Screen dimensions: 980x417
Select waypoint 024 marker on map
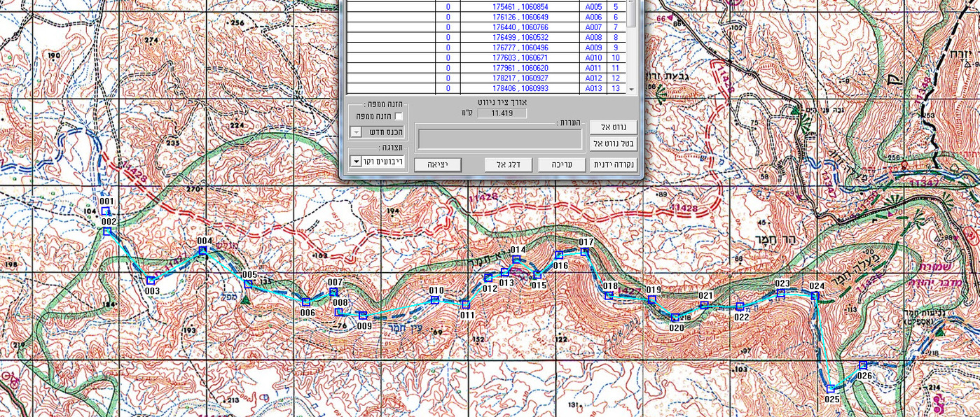tap(815, 296)
